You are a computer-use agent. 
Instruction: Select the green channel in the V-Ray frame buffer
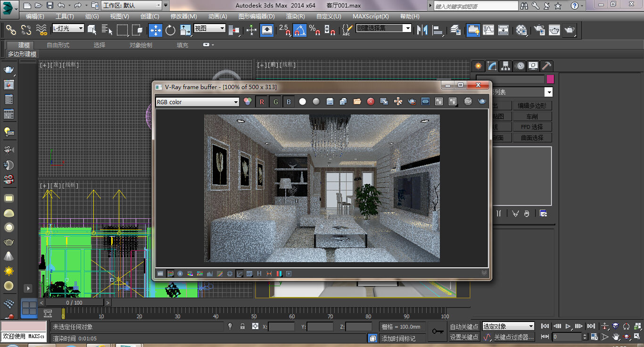click(x=275, y=101)
